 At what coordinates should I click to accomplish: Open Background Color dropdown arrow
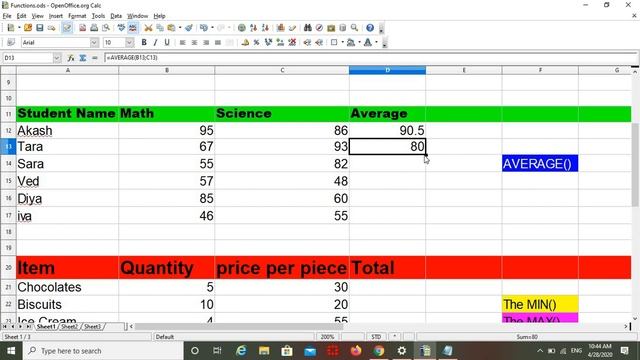359,42
